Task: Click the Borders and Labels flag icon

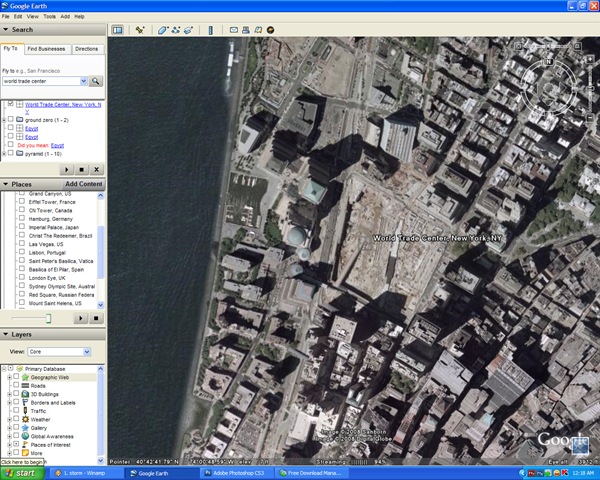Action: (25, 402)
